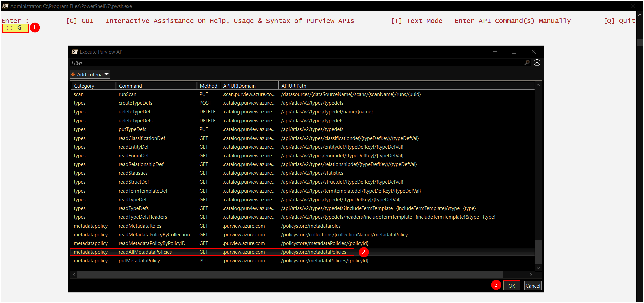This screenshot has width=644, height=303.
Task: Close the Execute Purview API dialog
Action: (x=534, y=52)
